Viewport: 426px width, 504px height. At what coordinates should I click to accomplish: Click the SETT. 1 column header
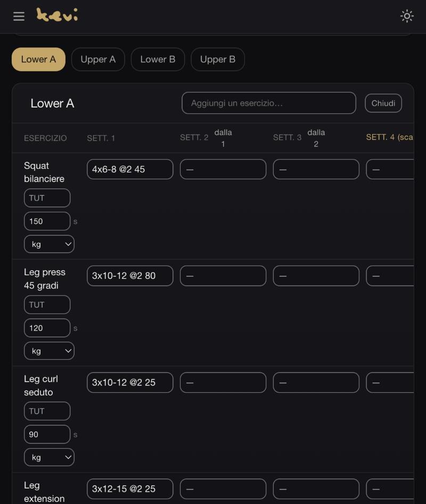(101, 138)
